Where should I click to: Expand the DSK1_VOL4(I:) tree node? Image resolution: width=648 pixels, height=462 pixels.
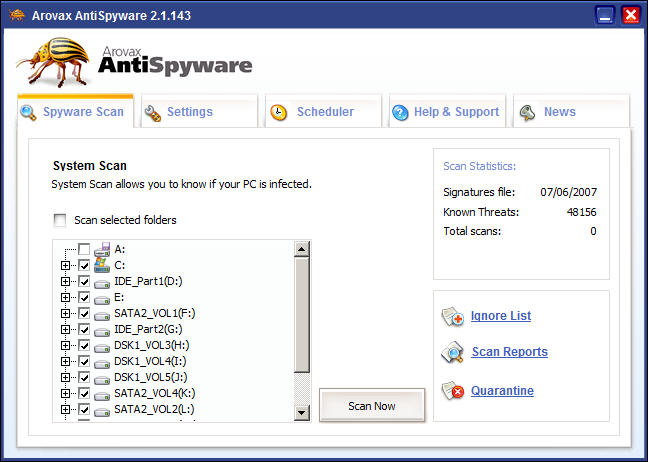[x=65, y=361]
